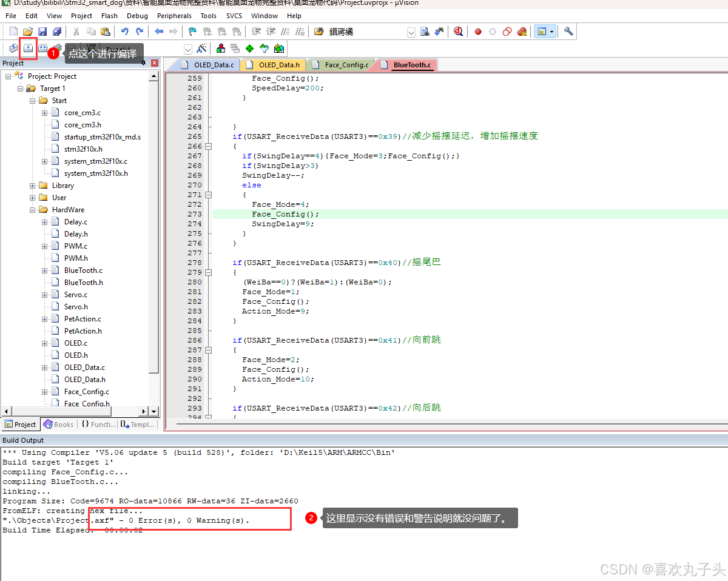This screenshot has width=728, height=581.
Task: Open the Functions panel tab
Action: (x=98, y=425)
